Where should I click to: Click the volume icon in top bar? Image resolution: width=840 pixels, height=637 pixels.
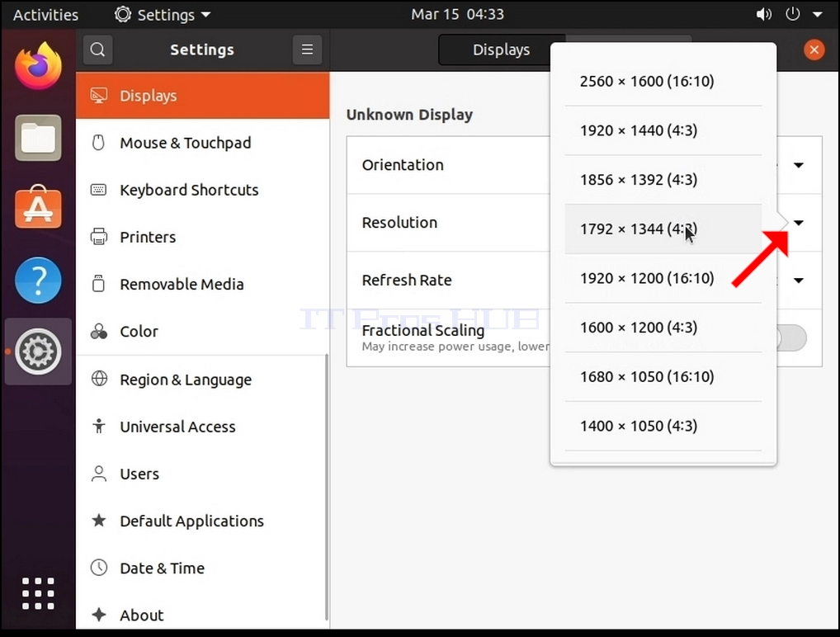tap(763, 15)
